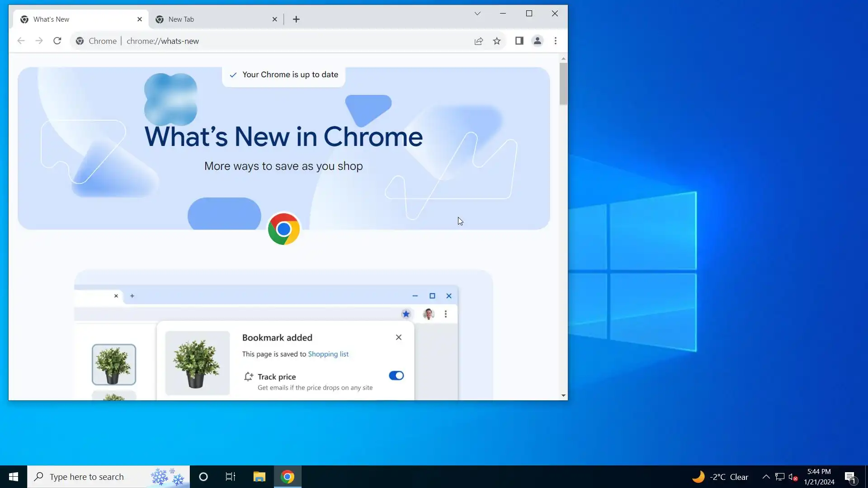The image size is (868, 488).
Task: Toggle the Track price switch
Action: click(x=396, y=375)
